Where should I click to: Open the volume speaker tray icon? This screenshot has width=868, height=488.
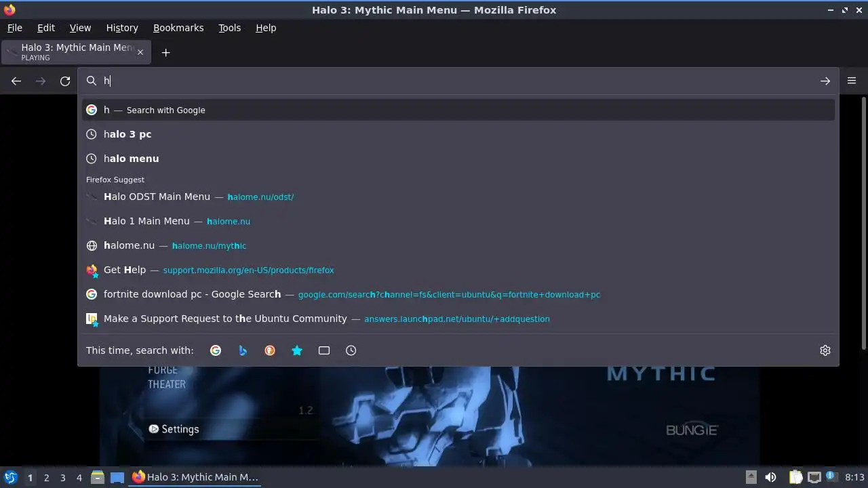tap(770, 477)
